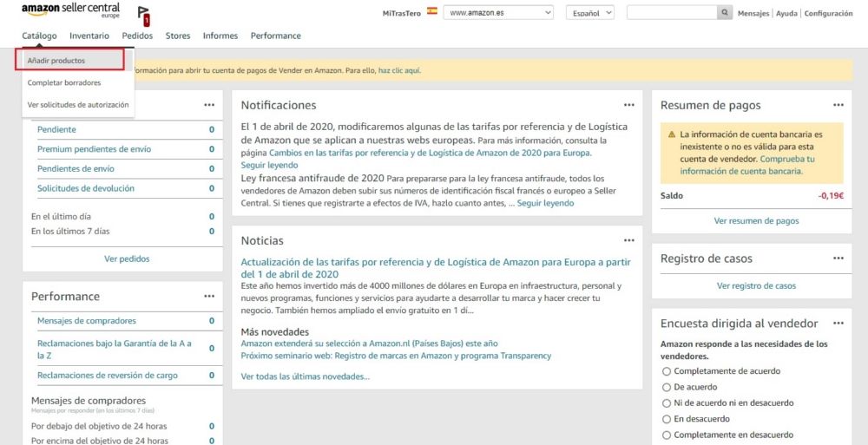
Task: Open Encuesta dirigida al vendedor three-dot menu
Action: [838, 324]
